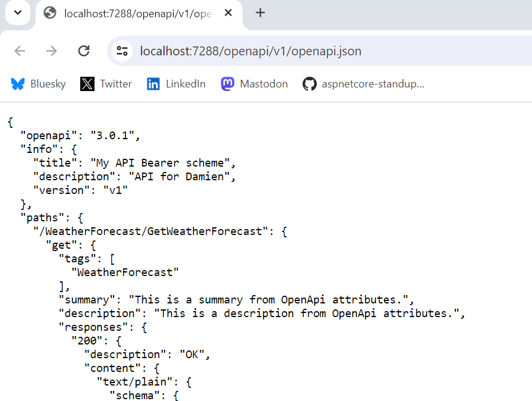Open the Twitter X bookmark

106,84
